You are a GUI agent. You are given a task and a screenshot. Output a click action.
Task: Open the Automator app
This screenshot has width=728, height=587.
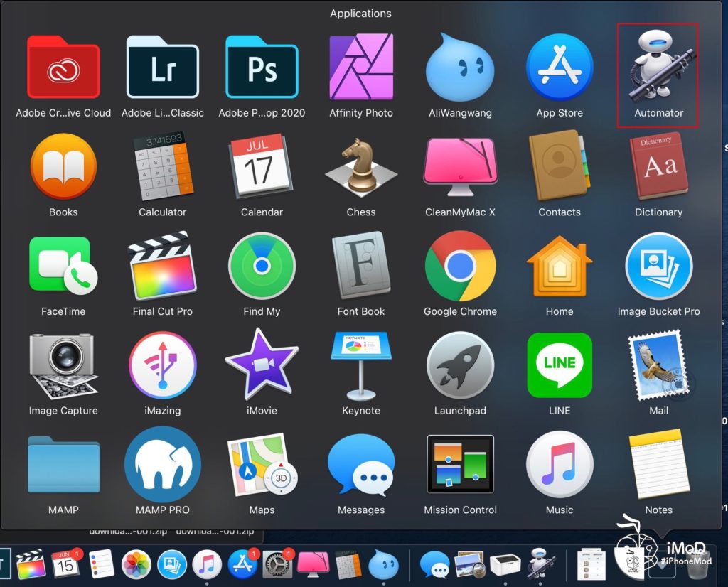pos(658,68)
